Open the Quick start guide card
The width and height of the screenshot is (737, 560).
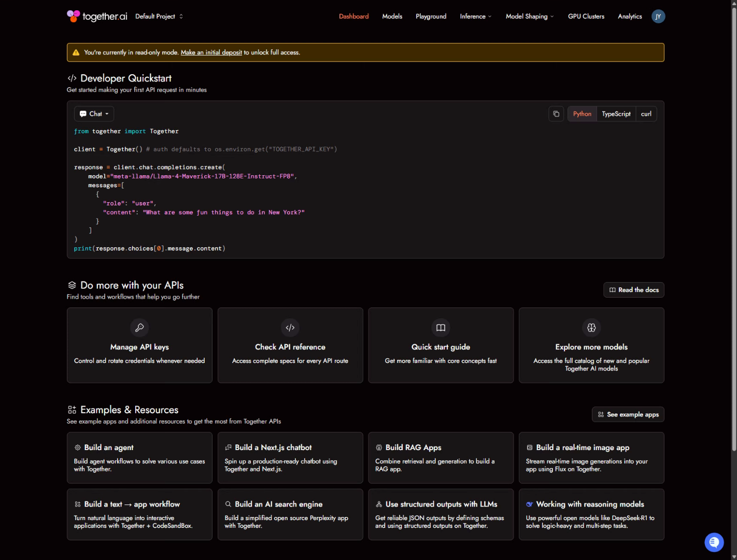point(441,345)
